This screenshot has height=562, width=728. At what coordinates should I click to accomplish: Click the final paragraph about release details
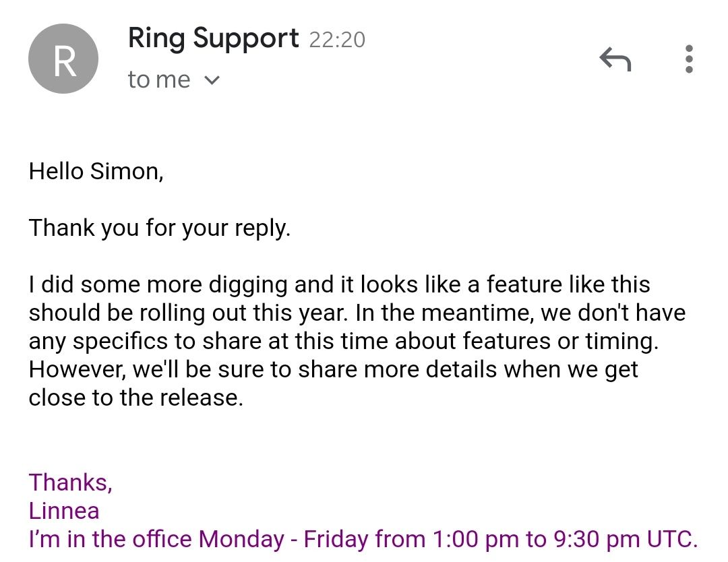pos(334,369)
